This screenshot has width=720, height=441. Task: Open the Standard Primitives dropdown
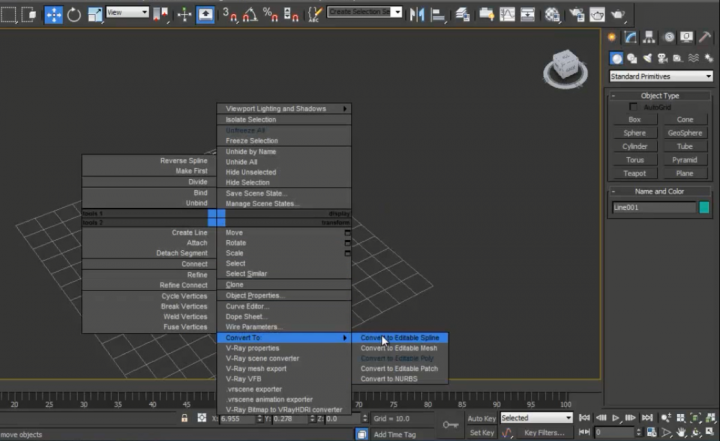pos(660,76)
